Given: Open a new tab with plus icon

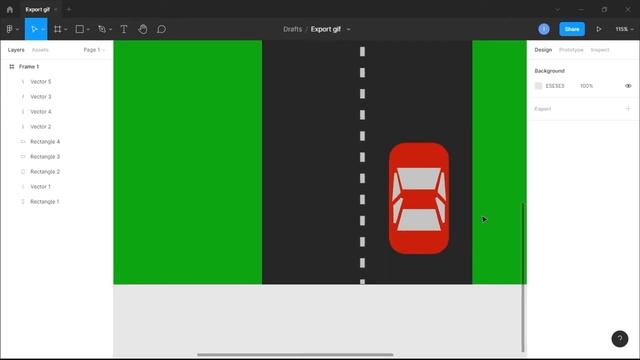Looking at the screenshot, I should click(x=69, y=9).
